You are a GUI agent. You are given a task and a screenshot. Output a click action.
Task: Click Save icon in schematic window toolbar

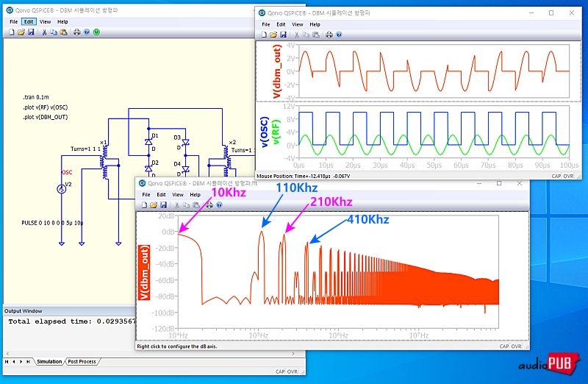pos(31,32)
